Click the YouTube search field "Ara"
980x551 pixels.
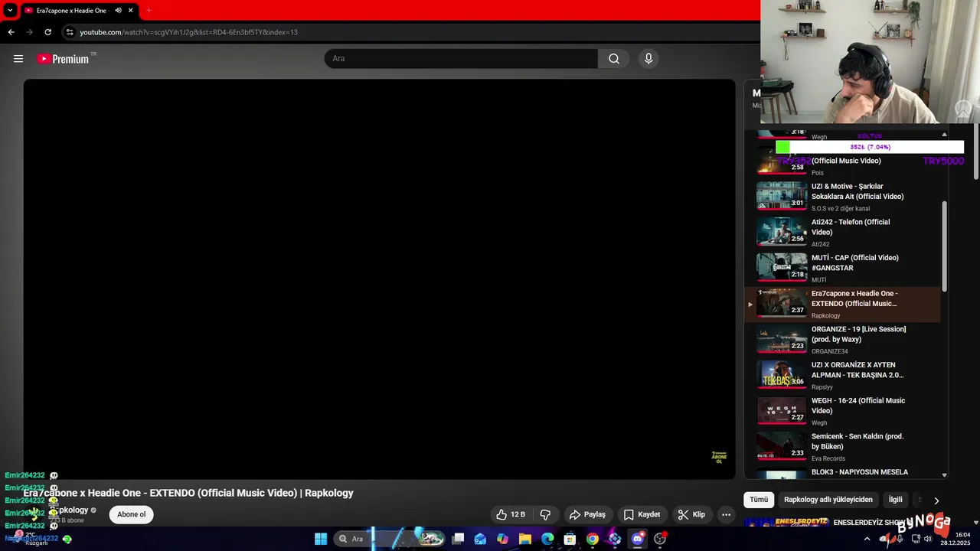coord(461,59)
